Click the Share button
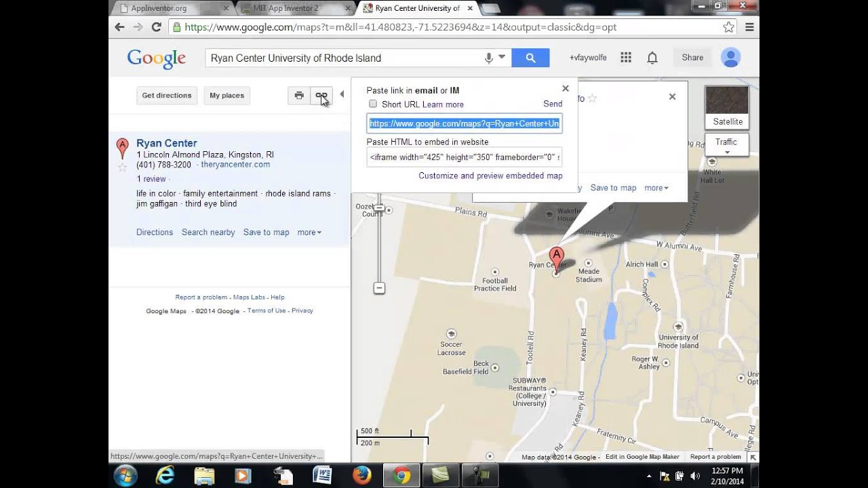 [692, 58]
